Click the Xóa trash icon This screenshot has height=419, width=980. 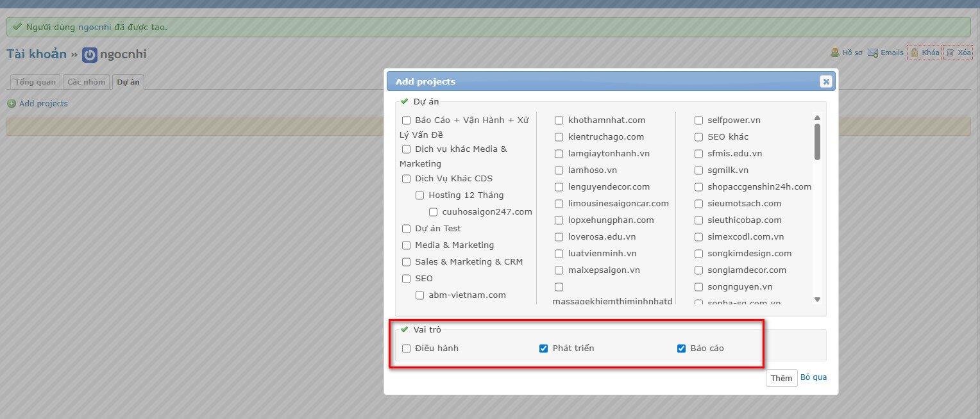click(950, 53)
